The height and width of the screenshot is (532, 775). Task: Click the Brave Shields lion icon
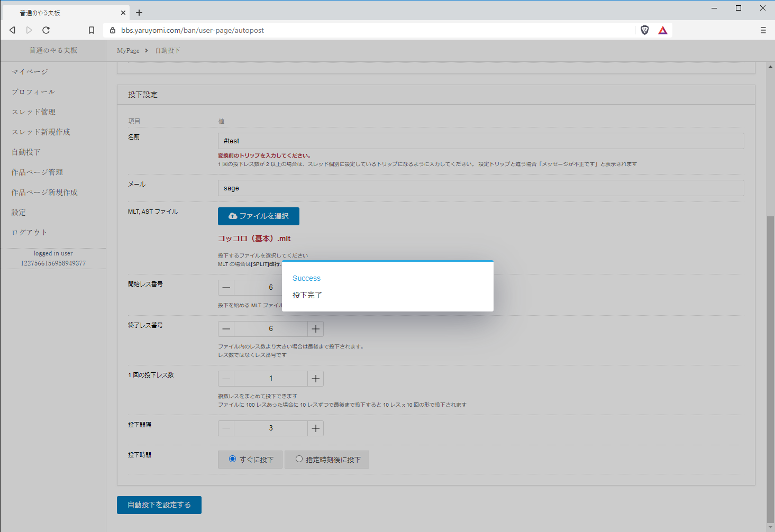(x=644, y=30)
